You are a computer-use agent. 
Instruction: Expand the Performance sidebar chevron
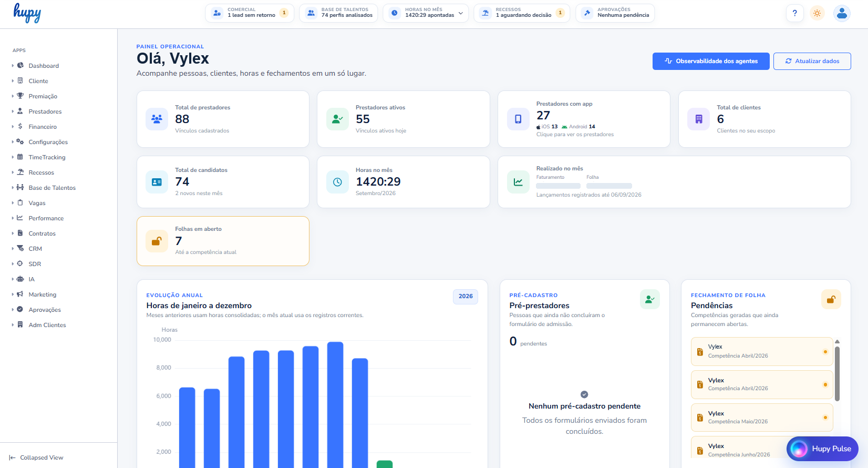point(13,218)
